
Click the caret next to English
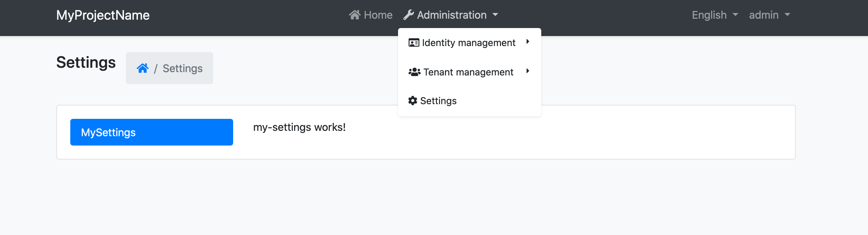(735, 15)
